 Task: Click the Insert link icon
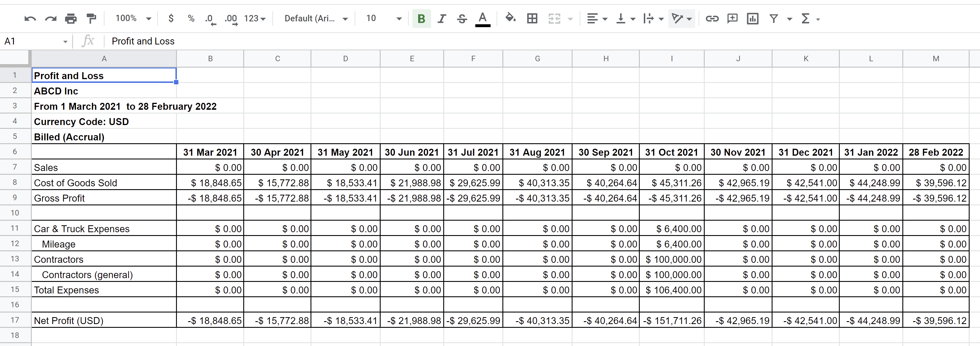point(712,18)
